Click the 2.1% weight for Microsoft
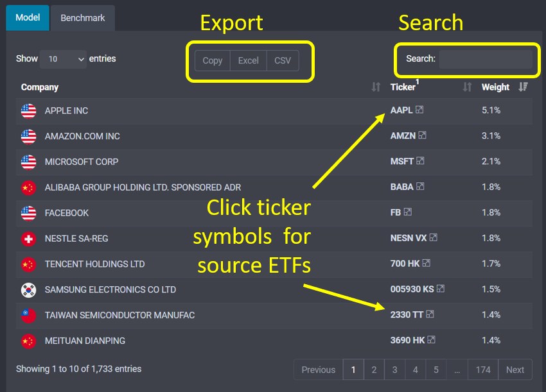The height and width of the screenshot is (392, 546). [x=491, y=162]
